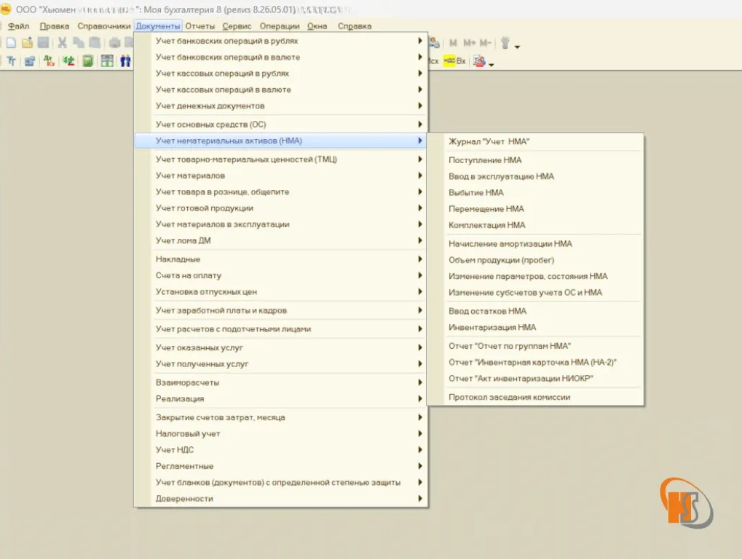Select Объем продукции (пробег)
742x560 pixels.
point(535,260)
